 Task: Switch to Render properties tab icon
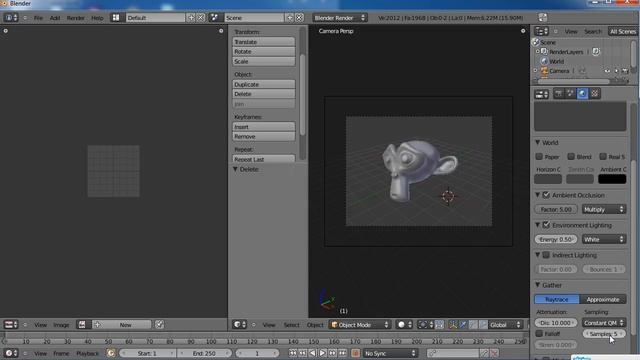(558, 94)
